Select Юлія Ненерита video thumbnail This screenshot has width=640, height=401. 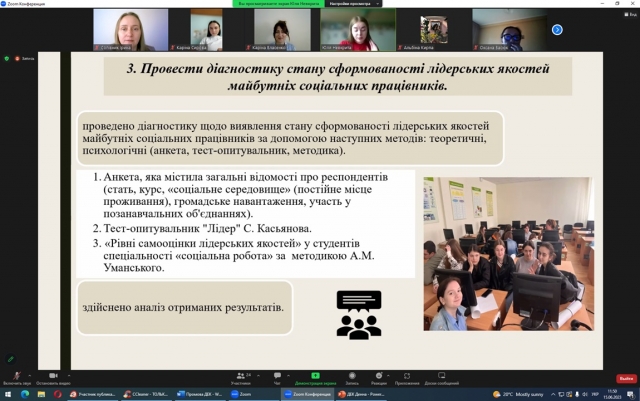tap(358, 30)
